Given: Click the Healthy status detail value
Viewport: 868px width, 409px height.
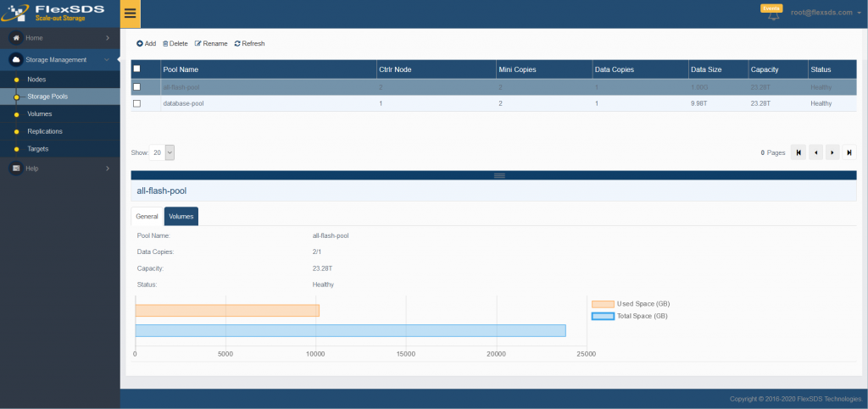Looking at the screenshot, I should (323, 285).
